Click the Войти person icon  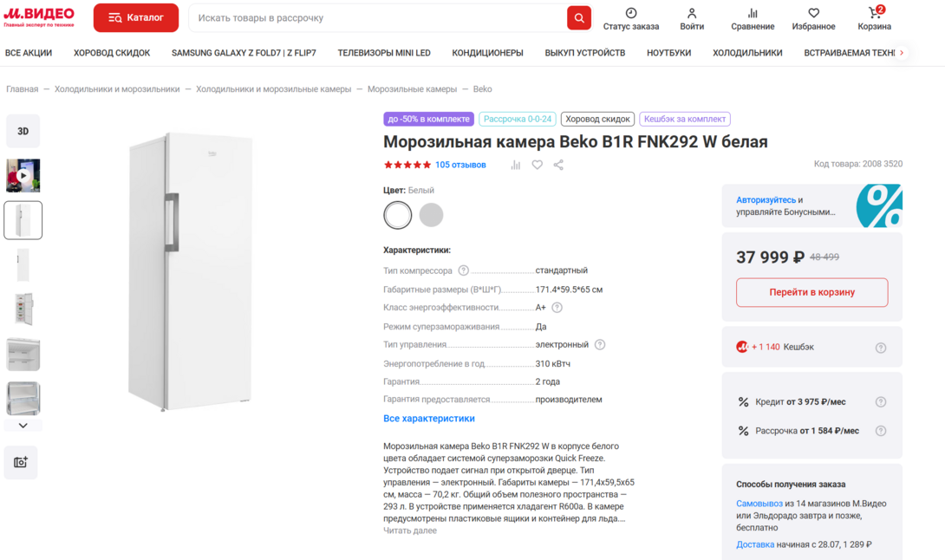point(692,13)
